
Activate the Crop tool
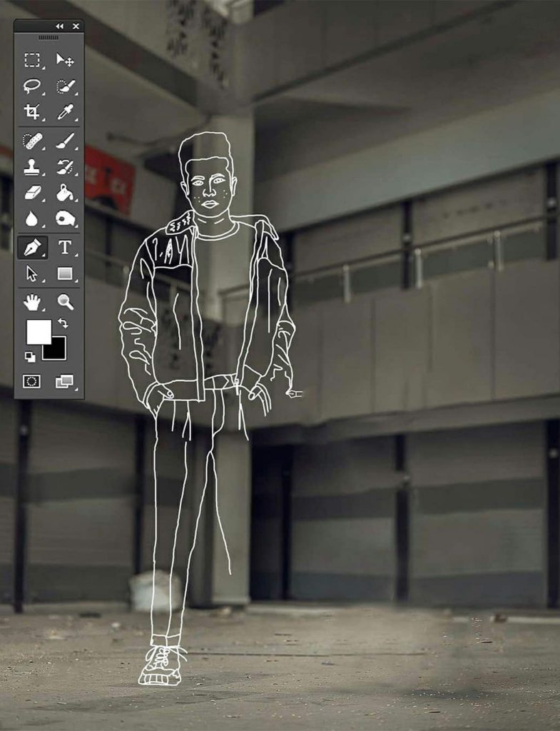[32, 112]
